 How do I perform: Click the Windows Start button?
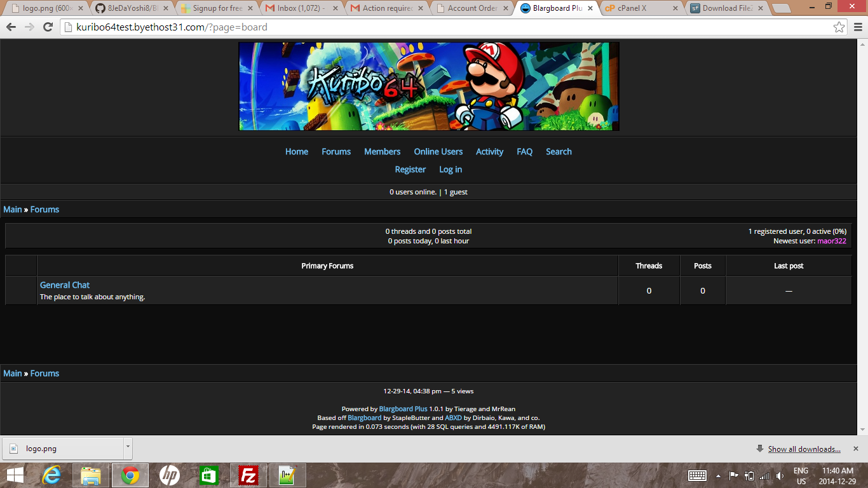coord(15,475)
